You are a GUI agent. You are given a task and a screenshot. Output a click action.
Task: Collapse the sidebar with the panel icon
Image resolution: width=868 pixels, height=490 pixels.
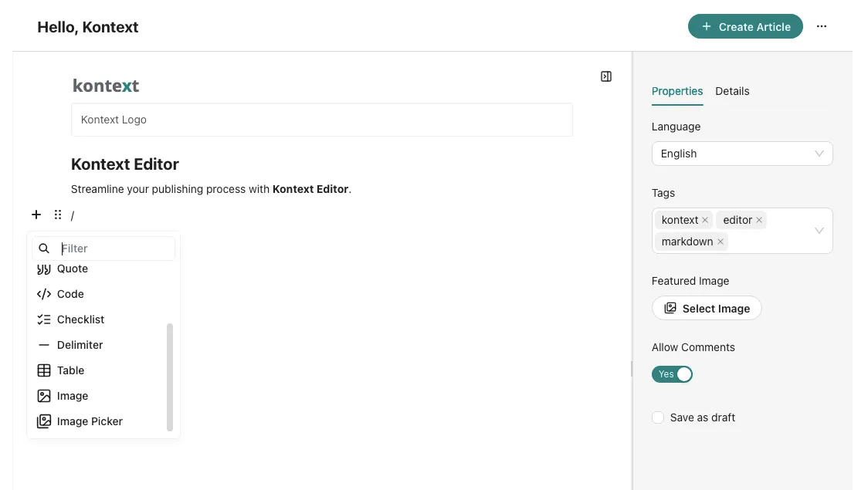coord(606,76)
